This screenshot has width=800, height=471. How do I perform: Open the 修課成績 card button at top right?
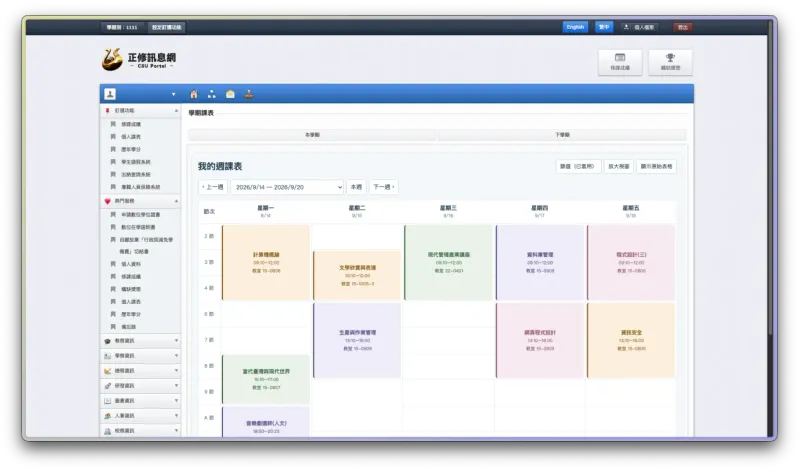pyautogui.click(x=620, y=62)
